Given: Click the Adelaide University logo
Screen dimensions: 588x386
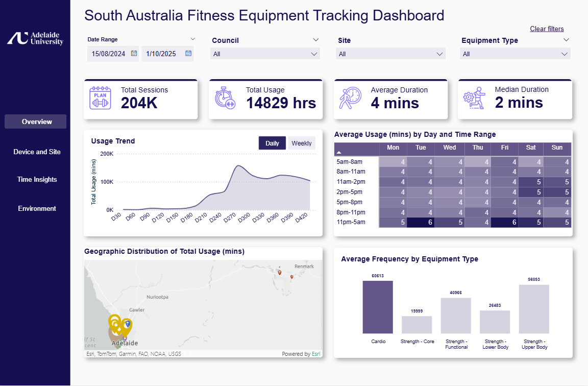Looking at the screenshot, I should (35, 38).
